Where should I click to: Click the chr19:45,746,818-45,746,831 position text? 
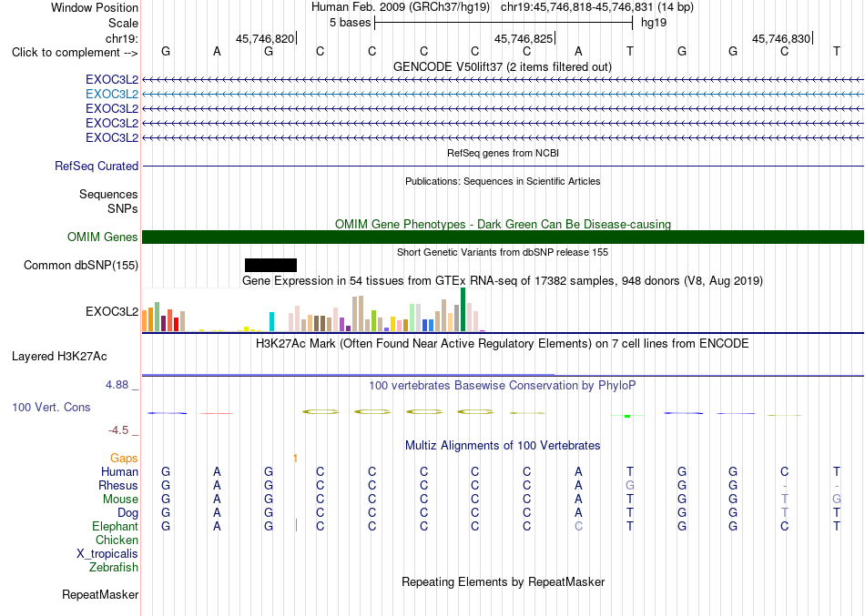tap(576, 7)
